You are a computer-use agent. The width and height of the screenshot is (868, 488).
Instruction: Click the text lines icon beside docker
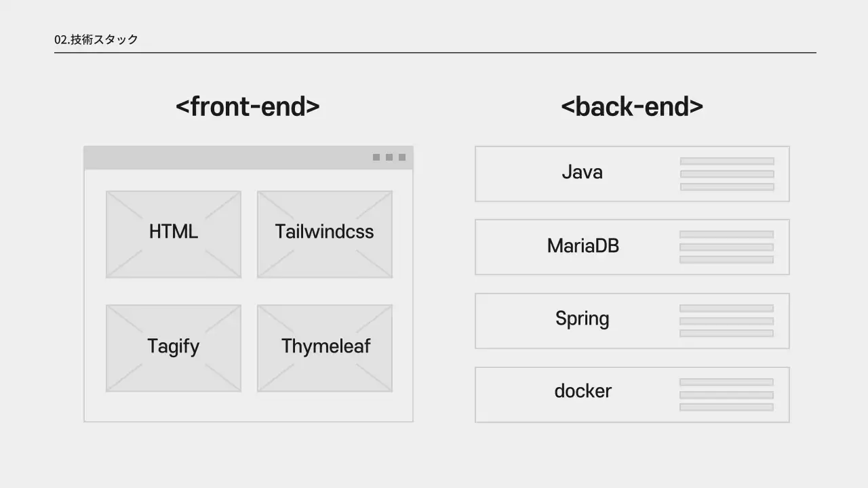click(726, 394)
